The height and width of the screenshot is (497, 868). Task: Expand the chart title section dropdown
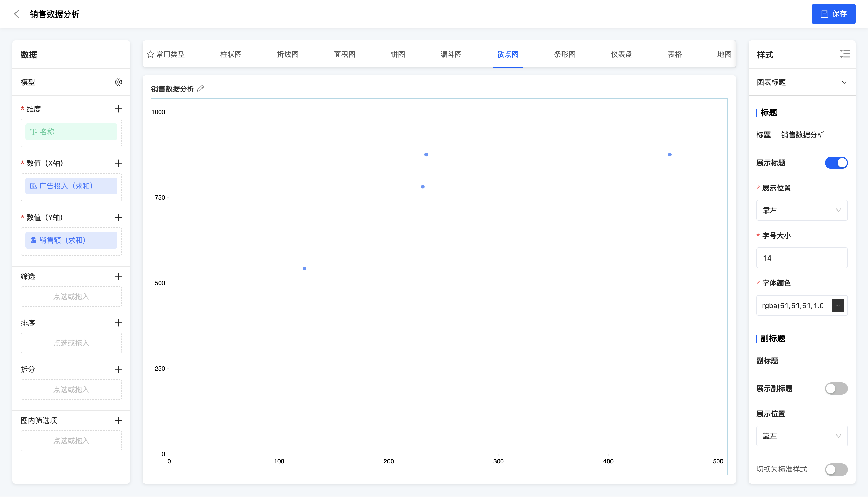click(844, 82)
